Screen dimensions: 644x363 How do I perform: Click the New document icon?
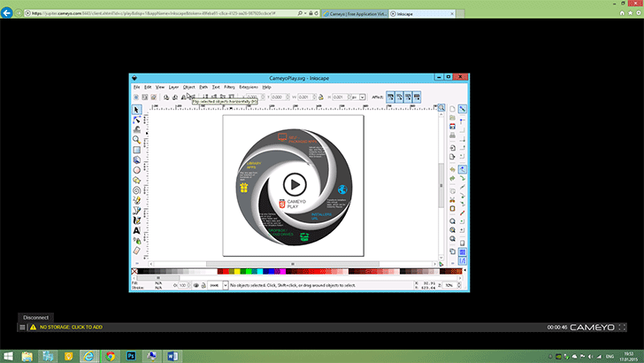coord(452,109)
